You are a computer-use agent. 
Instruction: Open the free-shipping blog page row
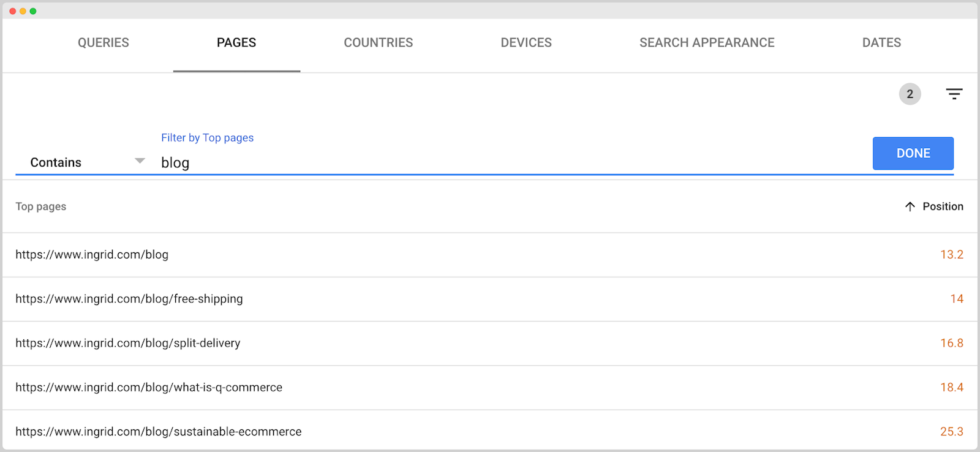pos(129,299)
